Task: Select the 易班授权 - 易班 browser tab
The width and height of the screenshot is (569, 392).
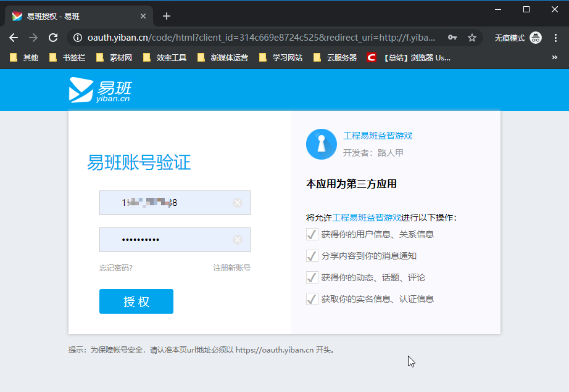Action: point(79,16)
